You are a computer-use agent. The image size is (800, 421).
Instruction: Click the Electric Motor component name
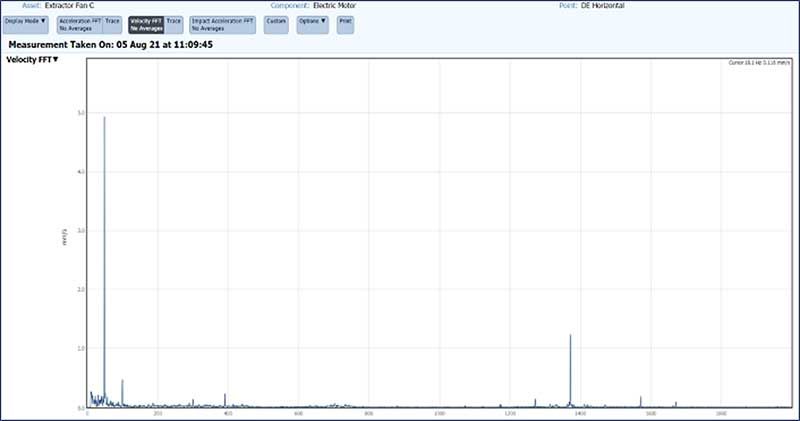[x=335, y=6]
